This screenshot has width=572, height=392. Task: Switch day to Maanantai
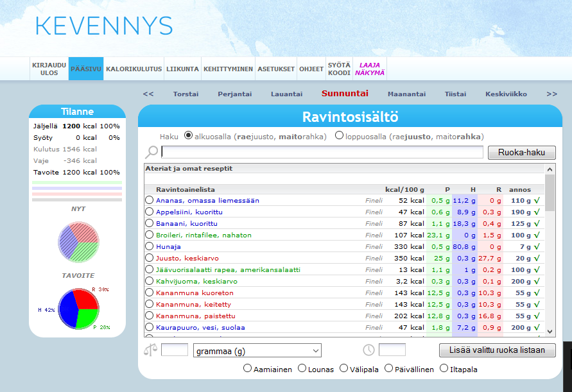tap(406, 94)
